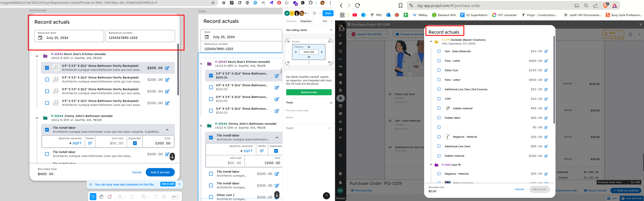This screenshot has height=201, width=644.
Task: Tick the JJ47 checkbox
Action: pos(439,99)
